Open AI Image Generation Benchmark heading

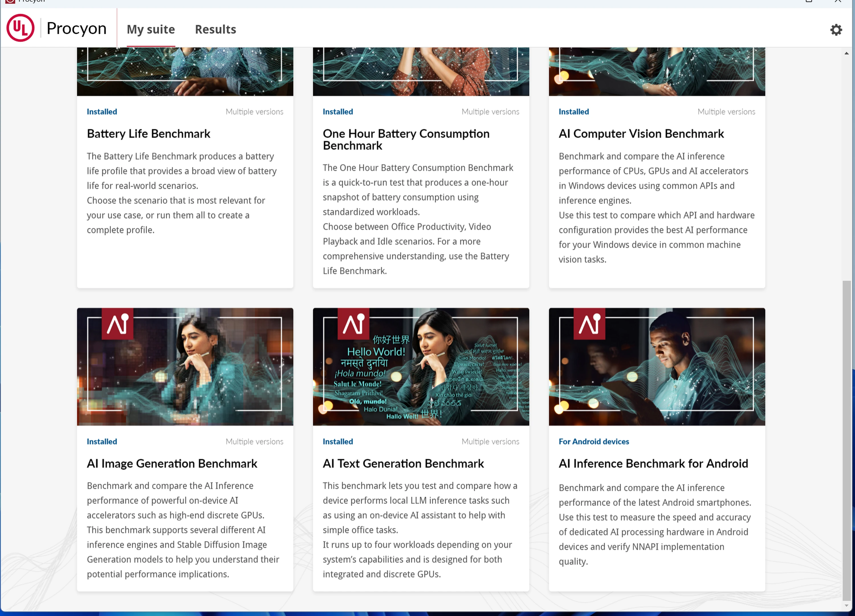tap(172, 463)
